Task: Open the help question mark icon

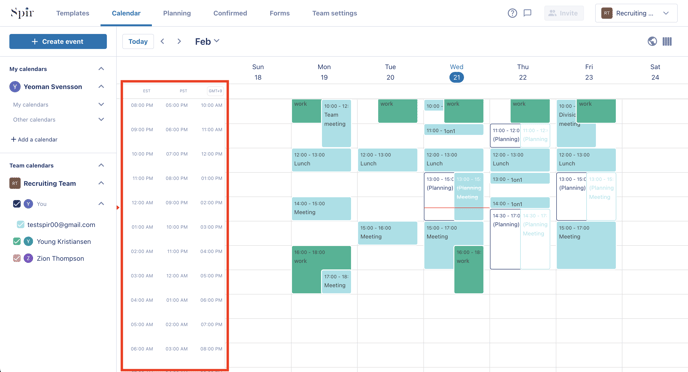Action: 512,13
